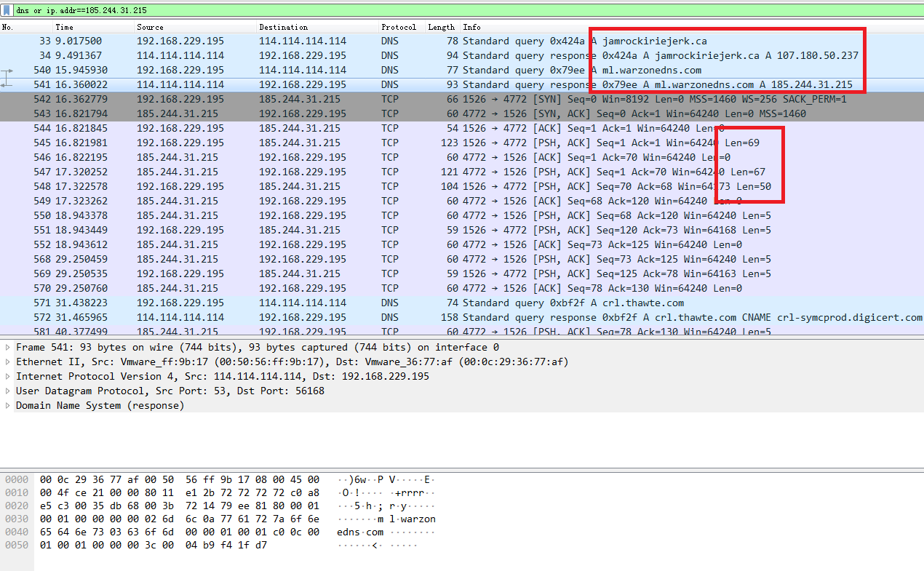Select packet 552 at time 18.943612

pyautogui.click(x=462, y=244)
